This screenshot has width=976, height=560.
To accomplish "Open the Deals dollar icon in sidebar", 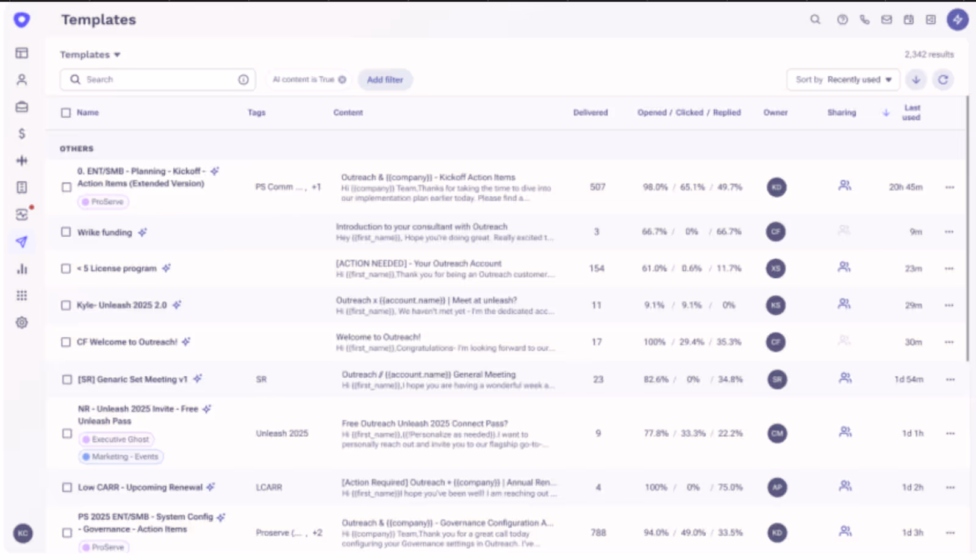I will 22,134.
